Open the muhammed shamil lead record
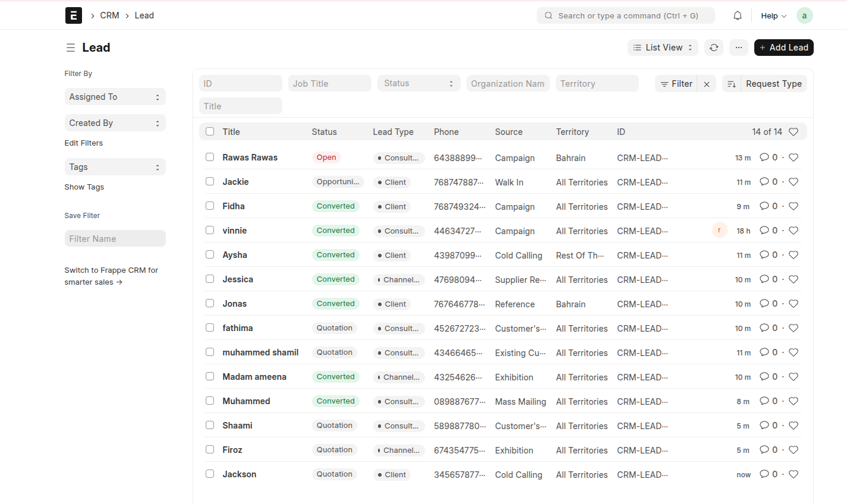Screen dimensions: 847x504 [260, 352]
